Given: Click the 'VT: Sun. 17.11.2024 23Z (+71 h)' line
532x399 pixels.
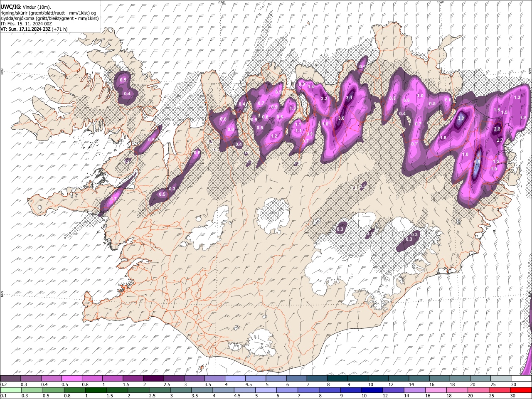Looking at the screenshot, I should pyautogui.click(x=34, y=29).
